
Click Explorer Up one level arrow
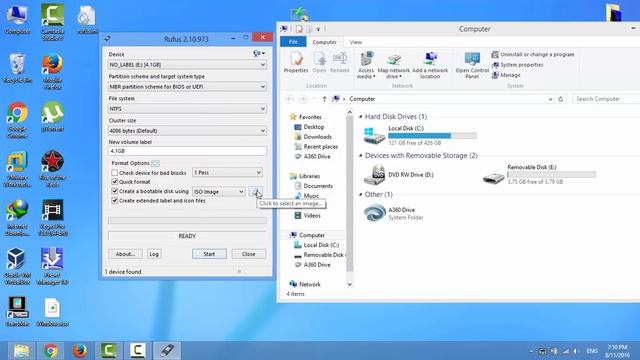[324, 99]
